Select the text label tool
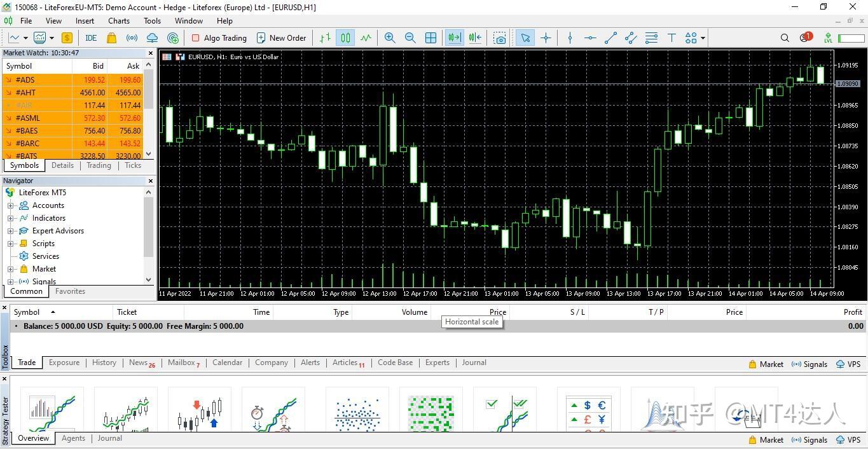Image resolution: width=868 pixels, height=449 pixels. 672,38
